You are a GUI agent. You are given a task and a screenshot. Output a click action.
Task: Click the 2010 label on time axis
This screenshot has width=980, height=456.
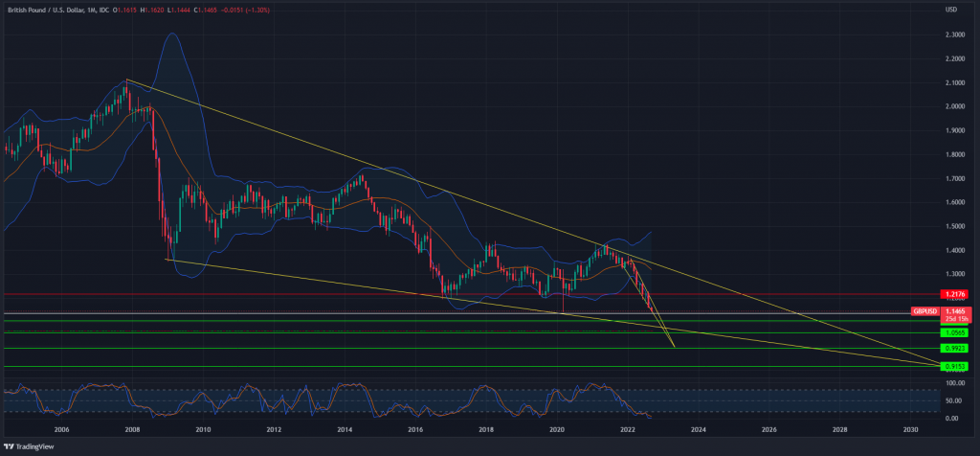pos(203,430)
